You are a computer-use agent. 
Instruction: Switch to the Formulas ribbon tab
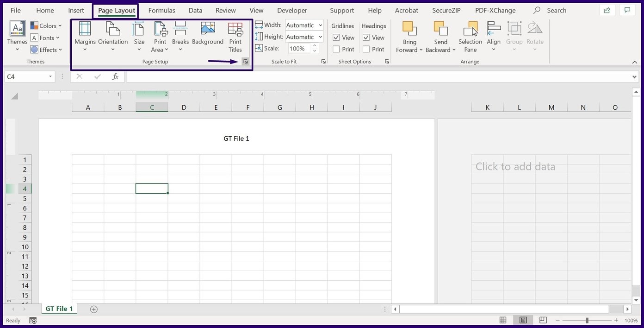coord(161,10)
